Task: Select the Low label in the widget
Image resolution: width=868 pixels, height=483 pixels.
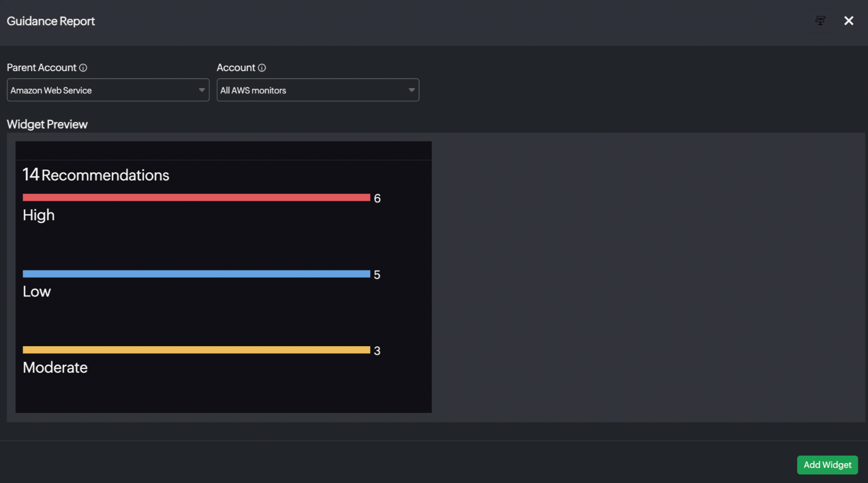Action: (37, 291)
